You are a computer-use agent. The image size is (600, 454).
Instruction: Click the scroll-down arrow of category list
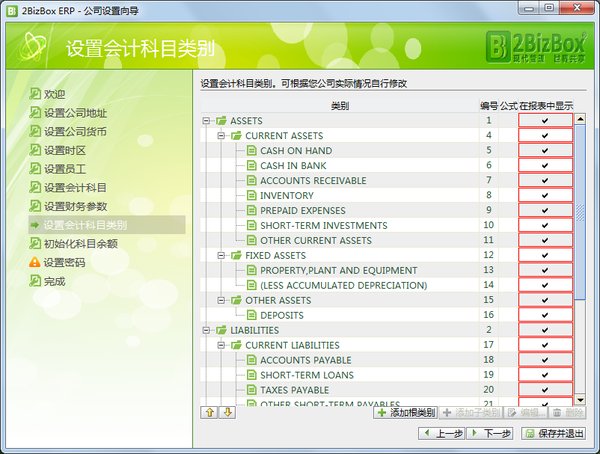[580, 400]
